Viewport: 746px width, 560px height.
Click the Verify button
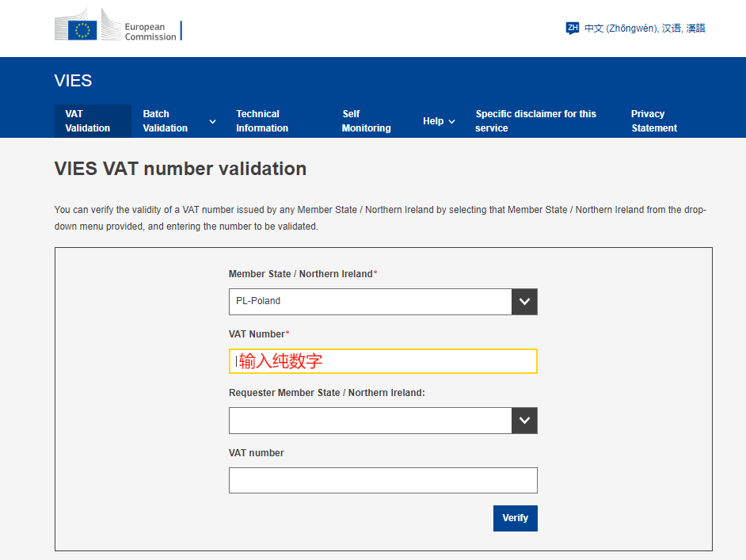coord(516,518)
